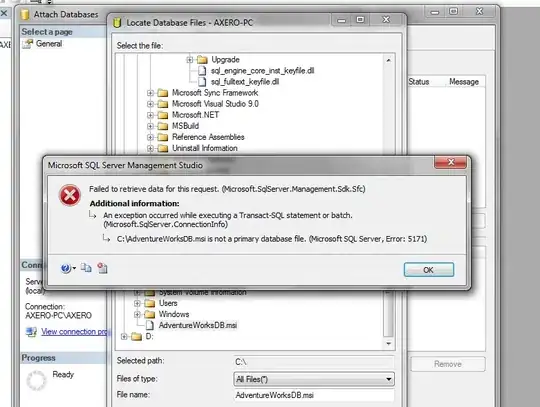This screenshot has width=540, height=407.
Task: Expand the Users folder
Action: tap(137, 303)
